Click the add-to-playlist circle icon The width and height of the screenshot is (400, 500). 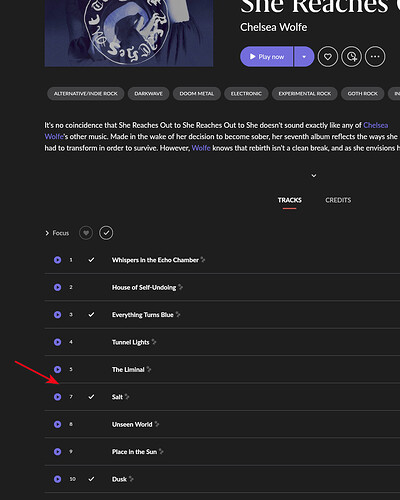point(352,57)
